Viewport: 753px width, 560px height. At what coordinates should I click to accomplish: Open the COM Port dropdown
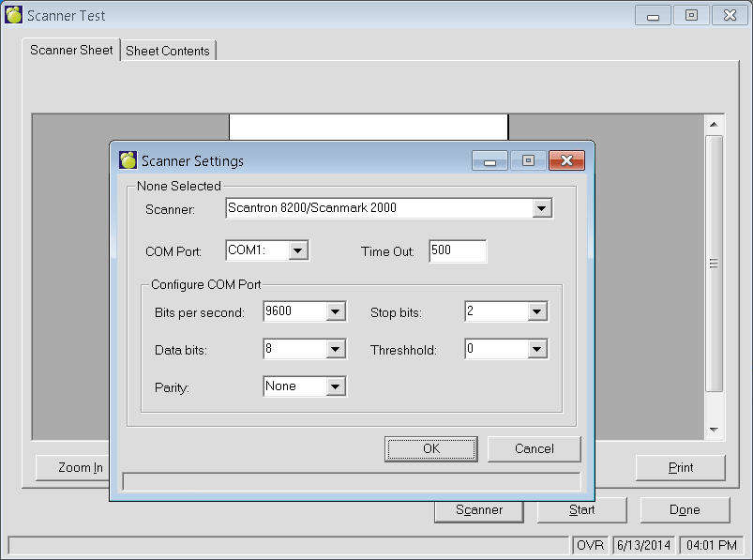pos(297,250)
